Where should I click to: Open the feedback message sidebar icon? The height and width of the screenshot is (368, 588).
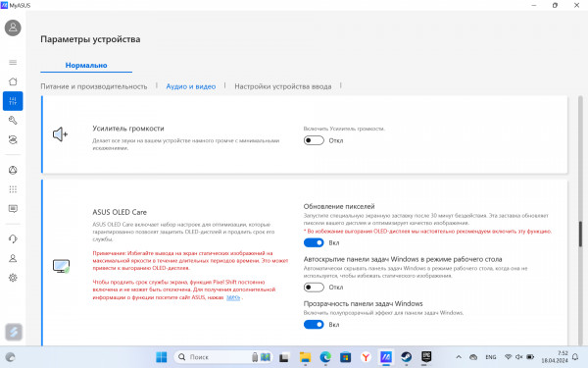[x=13, y=209]
